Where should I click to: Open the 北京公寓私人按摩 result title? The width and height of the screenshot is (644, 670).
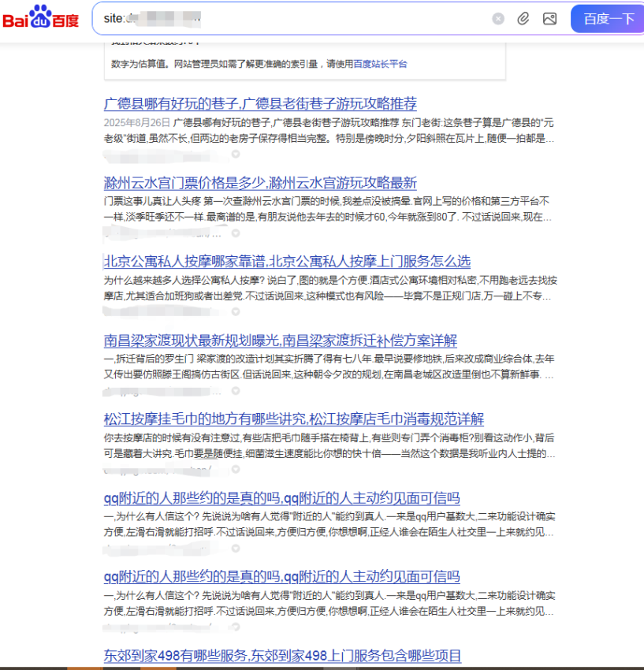click(x=287, y=262)
